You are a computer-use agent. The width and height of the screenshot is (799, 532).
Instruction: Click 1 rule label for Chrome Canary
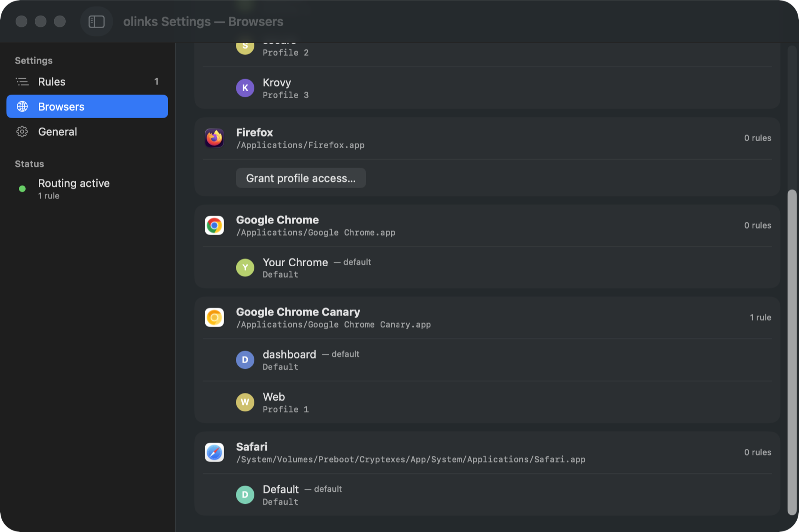[x=760, y=317]
